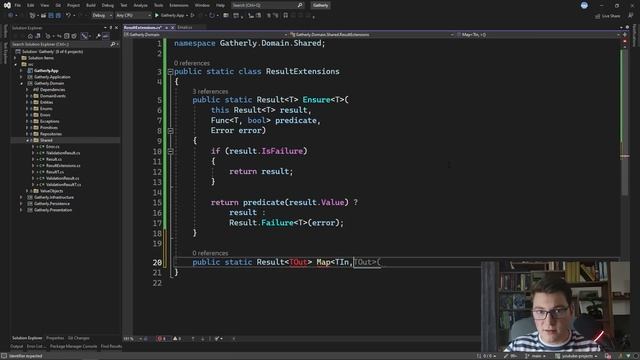Viewport: 640px width, 360px height.
Task: Open the Package Manager Console tab
Action: tap(73, 346)
